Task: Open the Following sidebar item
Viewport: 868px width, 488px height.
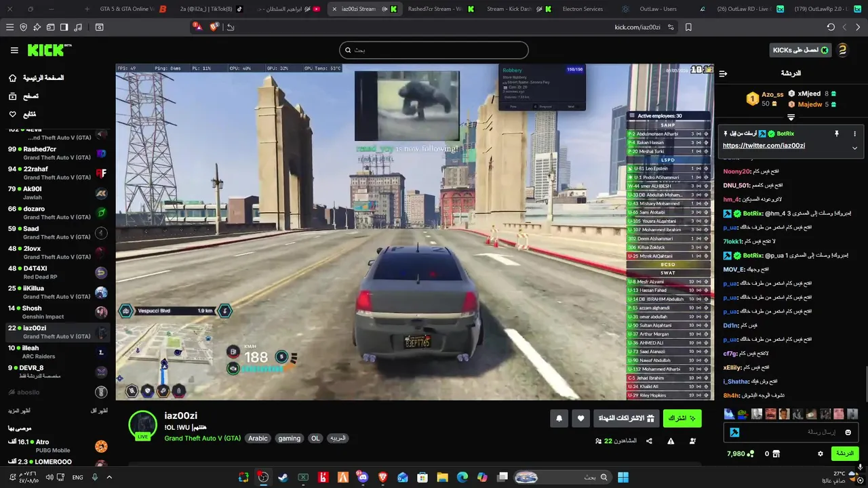Action: [x=22, y=114]
